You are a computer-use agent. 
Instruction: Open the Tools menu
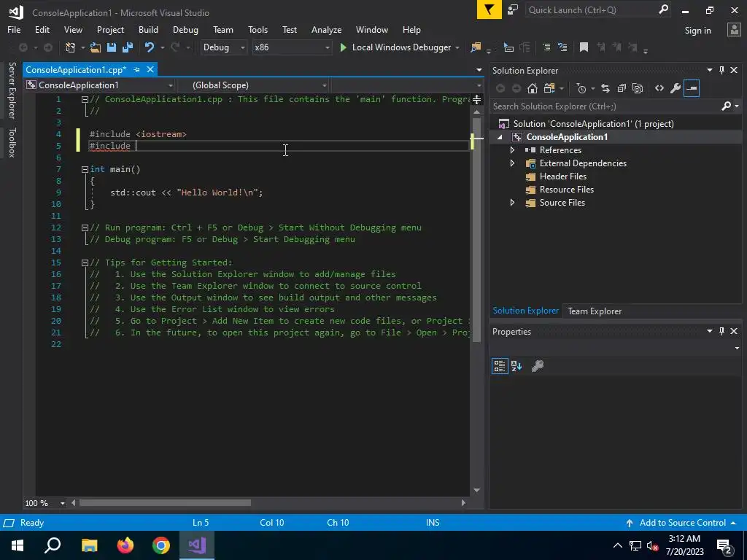pyautogui.click(x=258, y=29)
